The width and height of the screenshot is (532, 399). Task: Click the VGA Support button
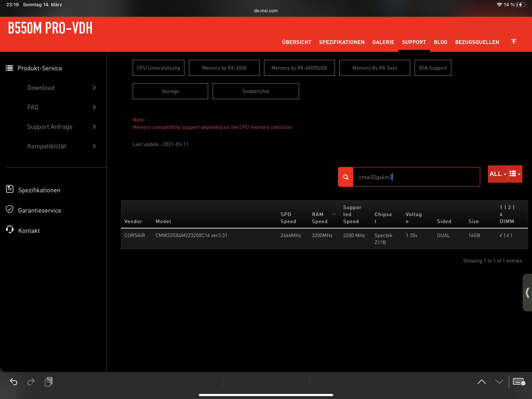pyautogui.click(x=432, y=68)
